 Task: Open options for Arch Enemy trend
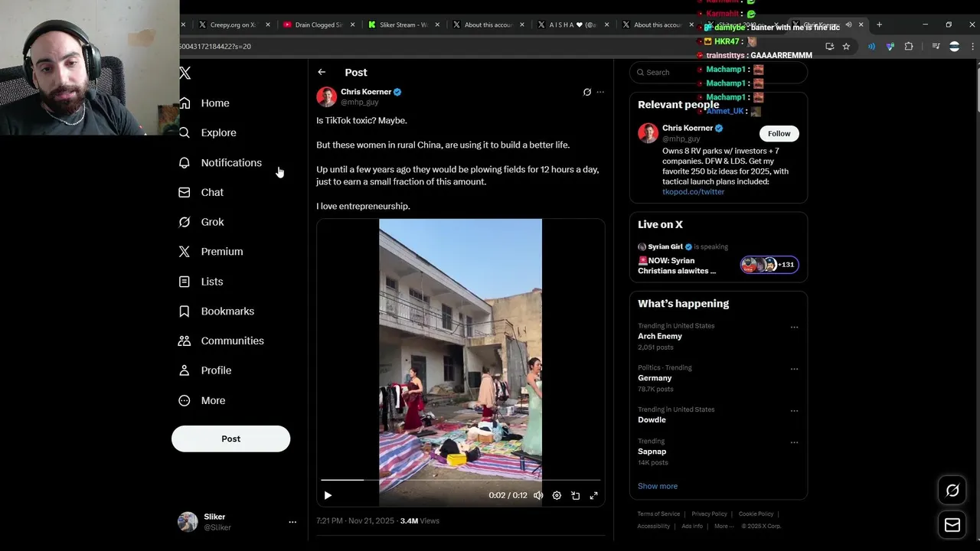[794, 327]
